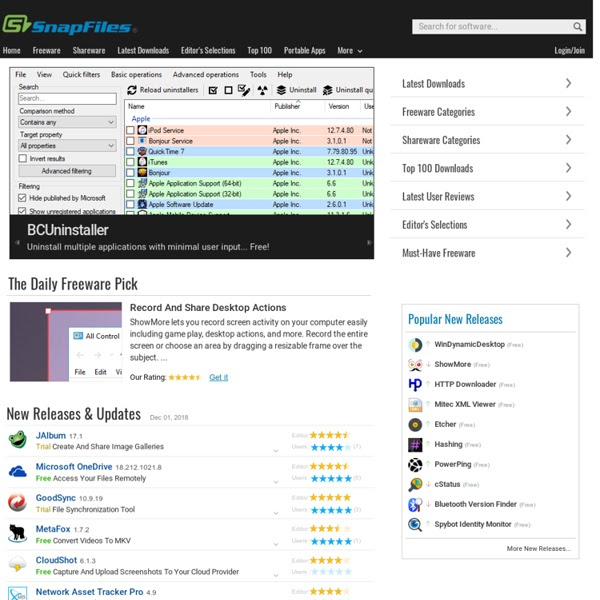Screen dimensions: 600x600
Task: Click the Record And Share Desktop Actions heading
Action: tap(208, 308)
